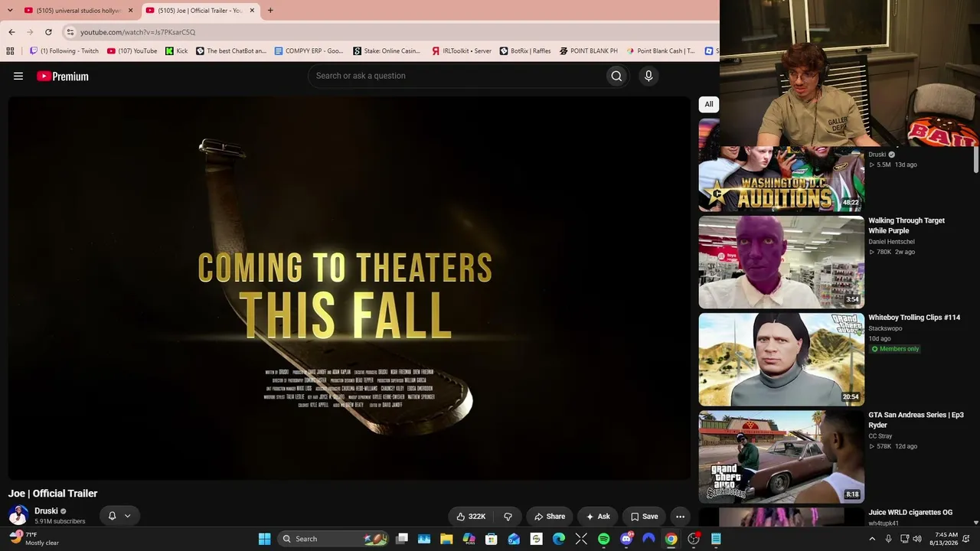This screenshot has height=551, width=980.
Task: Toggle the notification bell for Druski
Action: tap(112, 516)
